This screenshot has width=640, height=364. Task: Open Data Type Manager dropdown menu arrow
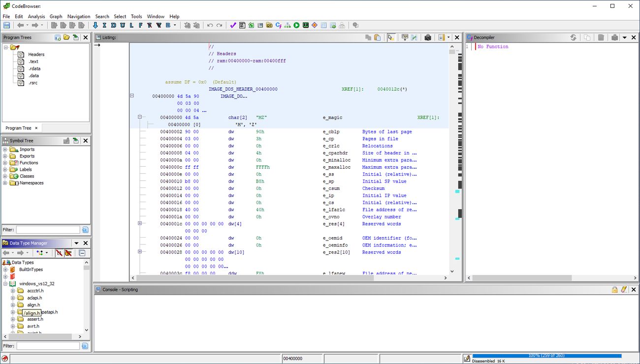pos(76,243)
